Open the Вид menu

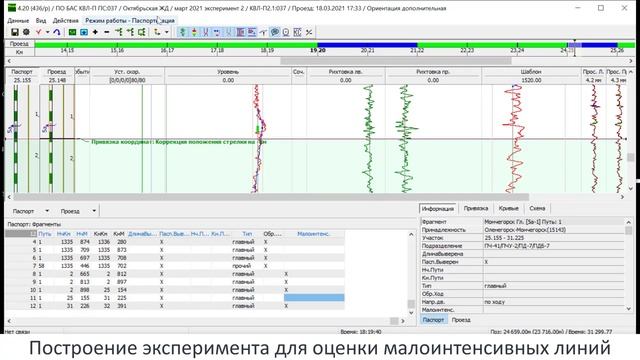pos(41,20)
